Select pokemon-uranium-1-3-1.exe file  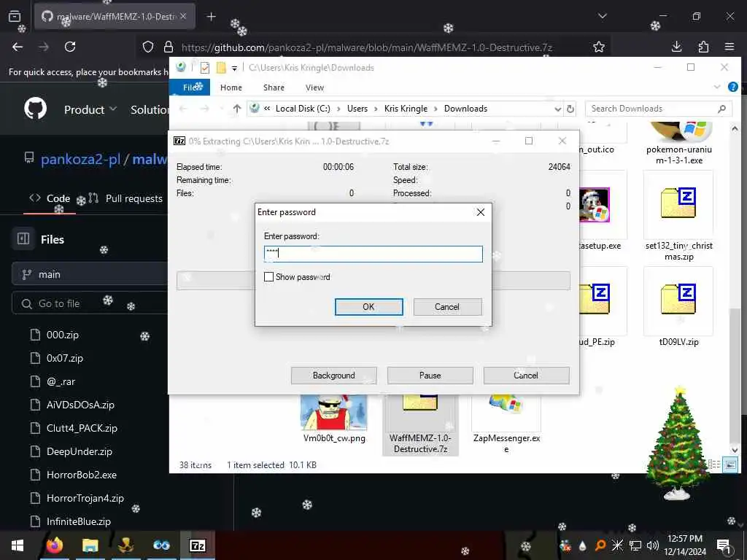click(x=679, y=143)
